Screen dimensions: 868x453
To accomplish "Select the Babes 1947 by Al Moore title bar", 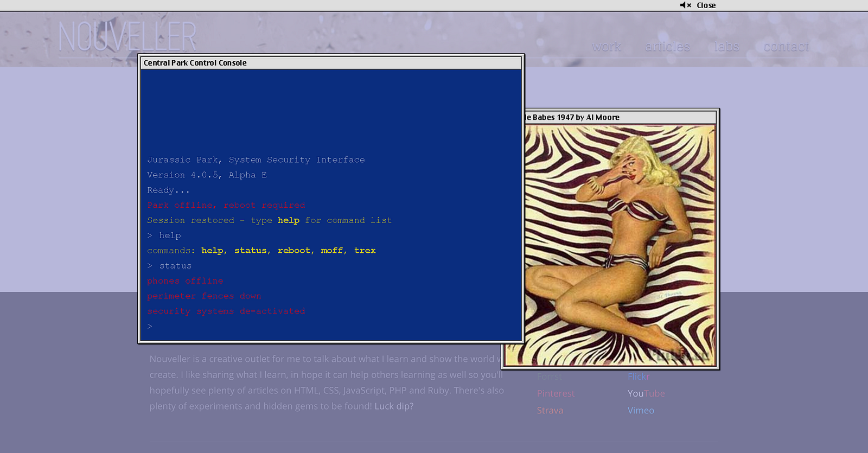I will point(620,117).
